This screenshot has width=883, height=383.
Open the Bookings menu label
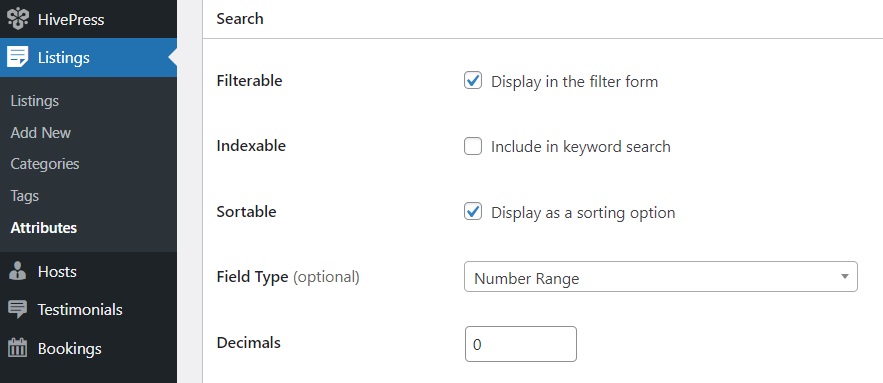coord(69,349)
